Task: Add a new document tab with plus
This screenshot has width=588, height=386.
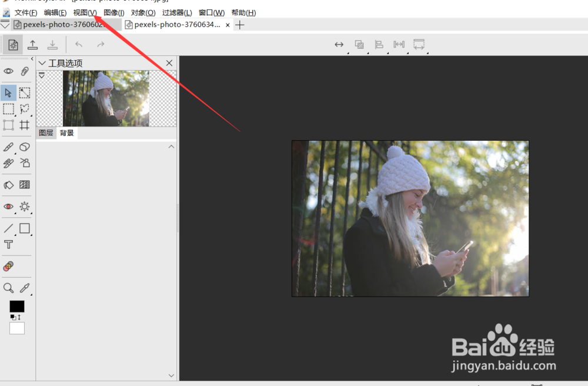Action: (x=240, y=25)
